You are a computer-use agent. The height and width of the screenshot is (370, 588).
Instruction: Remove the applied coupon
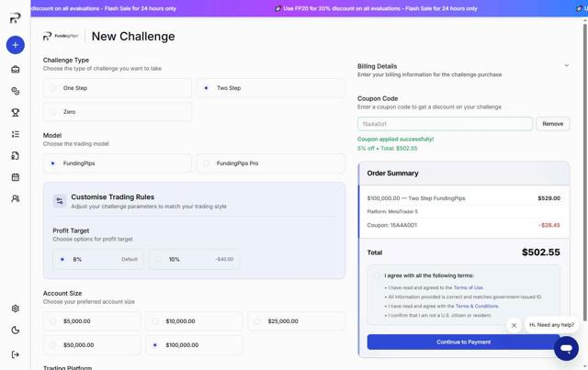(x=553, y=124)
